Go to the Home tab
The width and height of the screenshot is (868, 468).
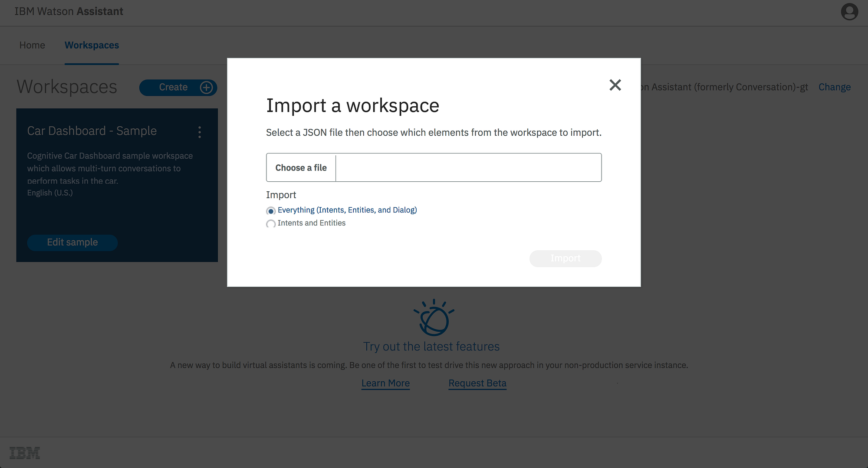(x=32, y=46)
